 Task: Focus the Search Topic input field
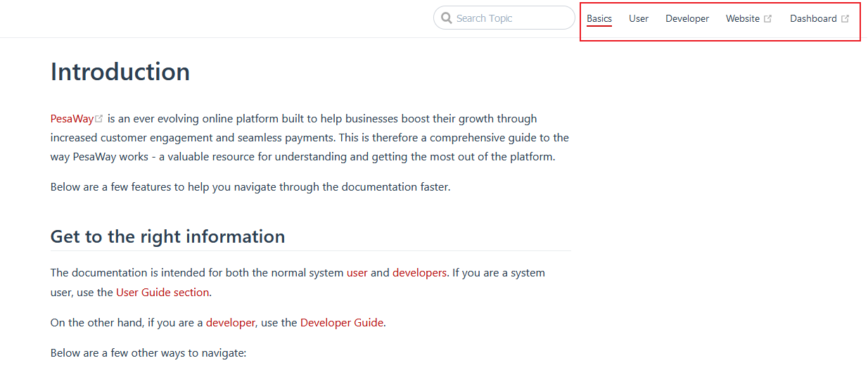510,18
